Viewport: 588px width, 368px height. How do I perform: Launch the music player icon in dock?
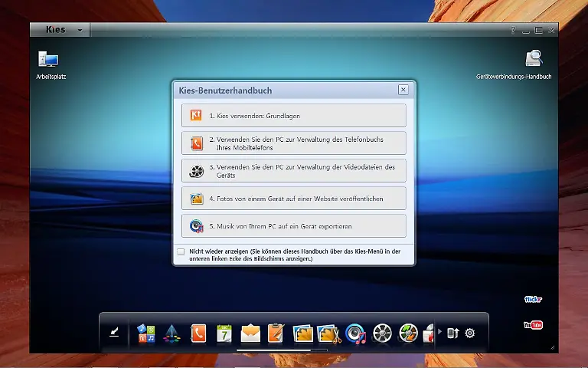[355, 333]
